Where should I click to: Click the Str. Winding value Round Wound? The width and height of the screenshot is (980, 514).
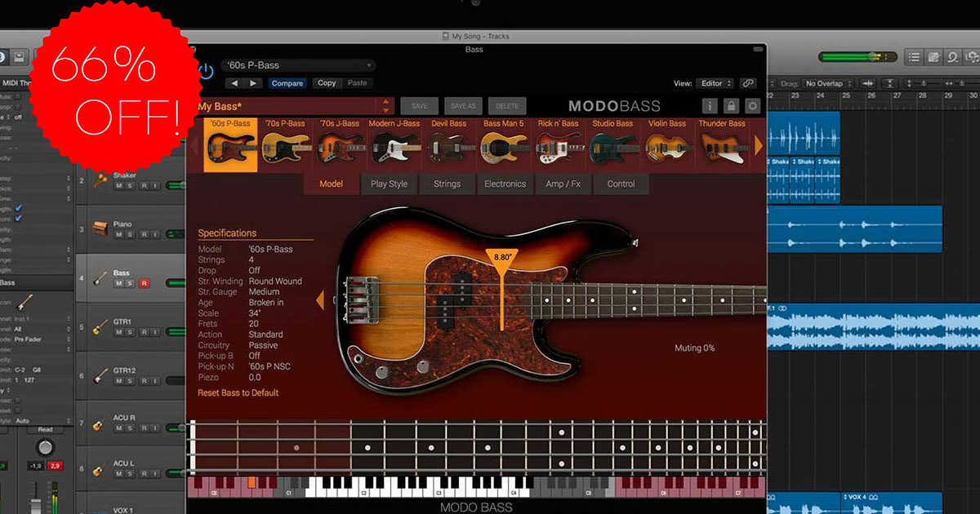pyautogui.click(x=275, y=281)
